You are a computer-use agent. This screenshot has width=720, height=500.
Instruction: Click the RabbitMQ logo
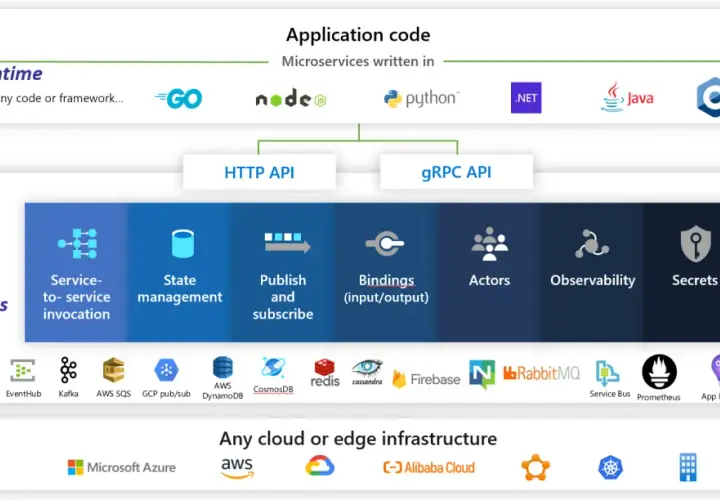tap(542, 373)
